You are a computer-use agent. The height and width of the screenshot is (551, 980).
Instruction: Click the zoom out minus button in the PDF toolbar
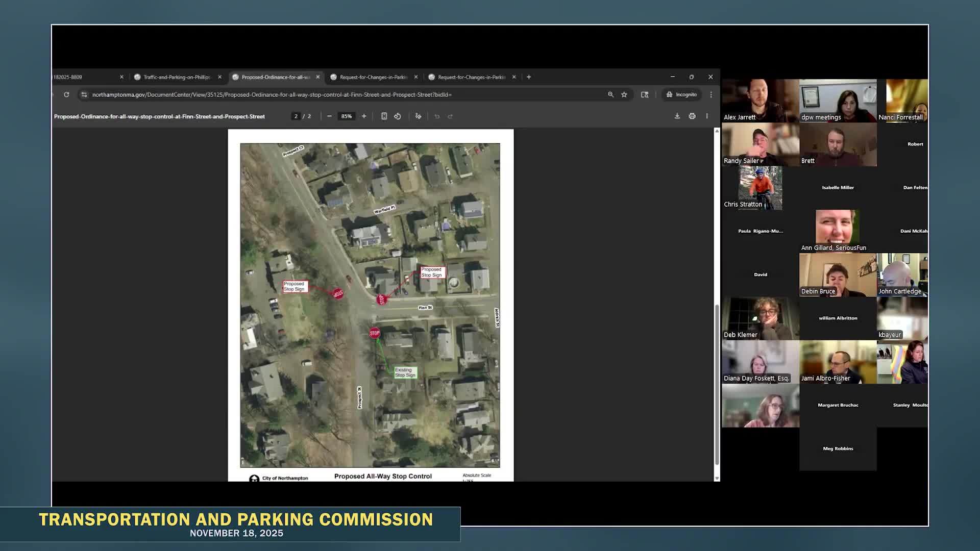329,116
